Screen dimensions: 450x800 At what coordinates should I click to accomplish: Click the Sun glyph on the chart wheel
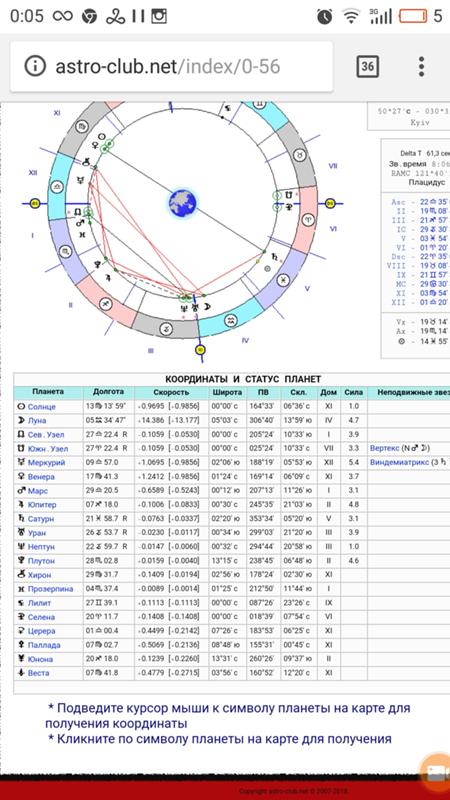102,136
